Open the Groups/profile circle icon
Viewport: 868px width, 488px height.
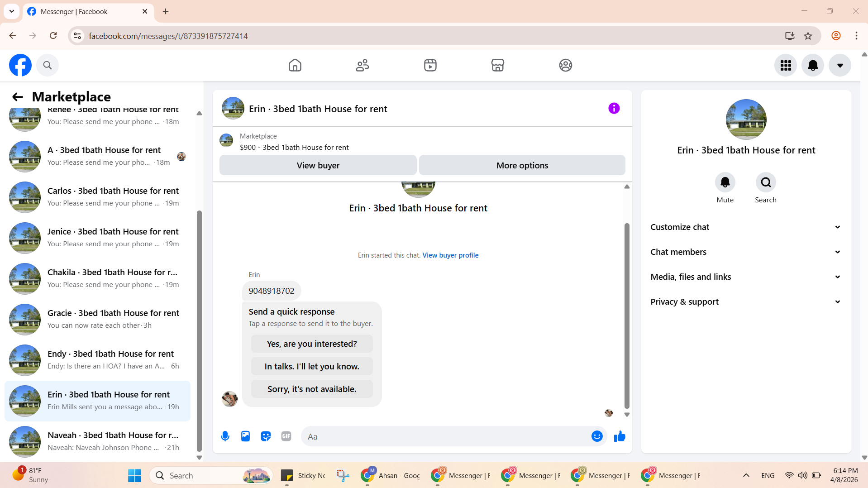[566, 65]
